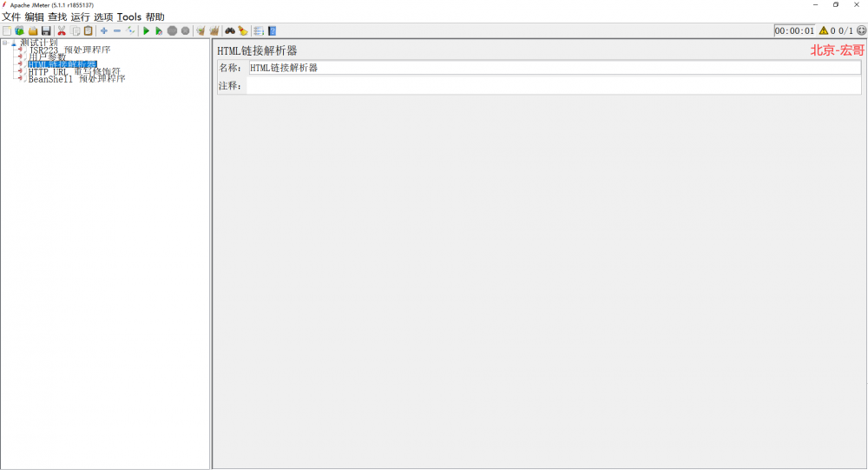This screenshot has width=868, height=470.
Task: Click the Cut scissors icon
Action: tap(62, 31)
